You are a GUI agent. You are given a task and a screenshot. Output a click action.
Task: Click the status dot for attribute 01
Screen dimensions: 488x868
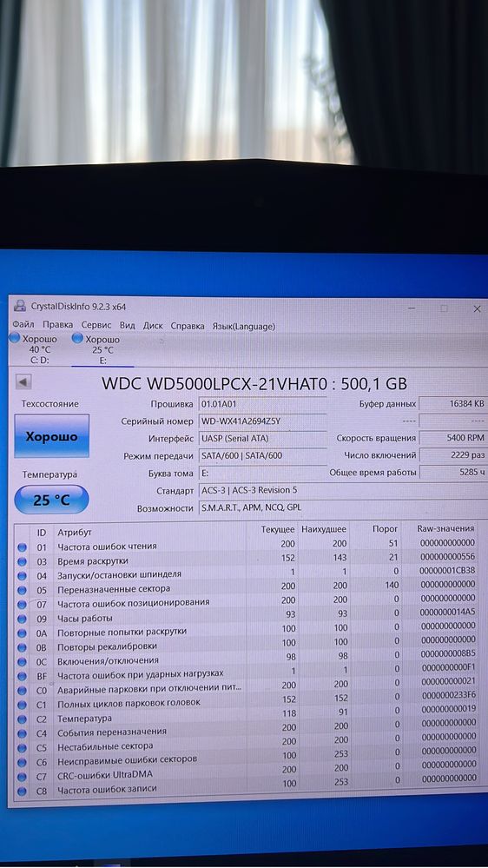[22, 547]
